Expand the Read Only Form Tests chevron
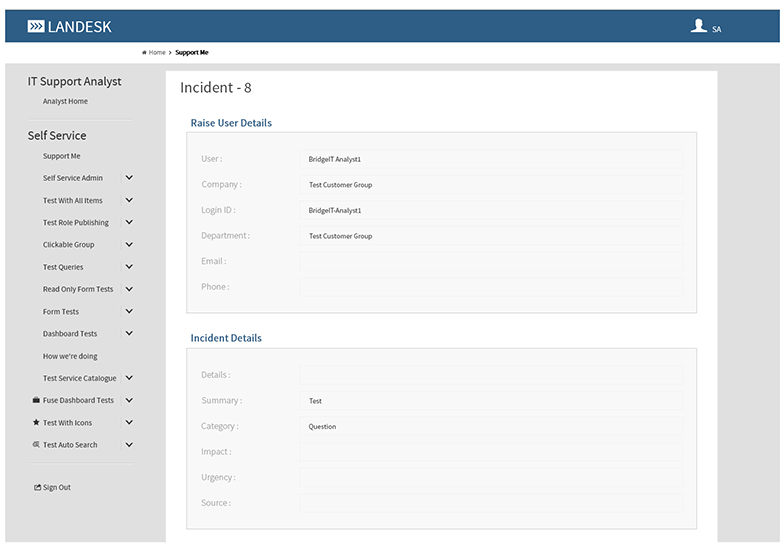This screenshot has width=784, height=557. (129, 289)
